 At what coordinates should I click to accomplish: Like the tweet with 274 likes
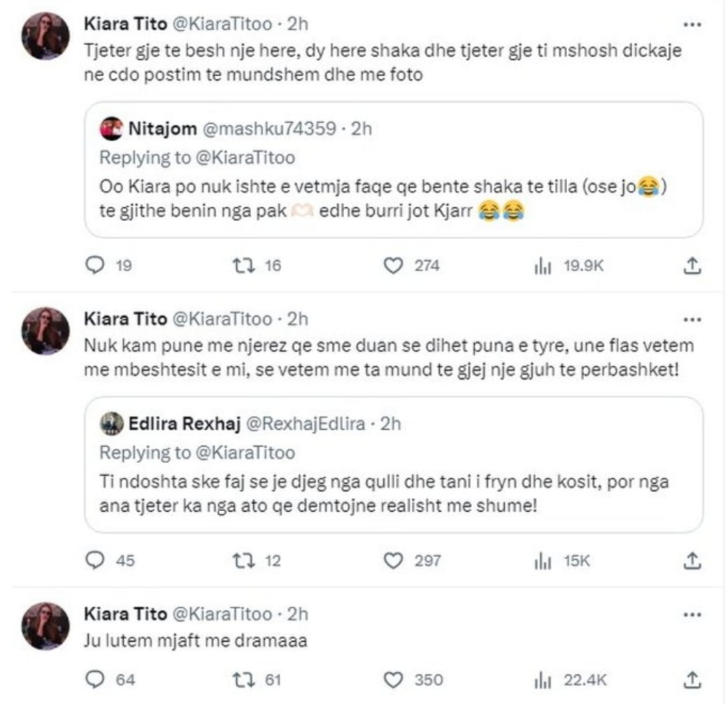coord(395,266)
